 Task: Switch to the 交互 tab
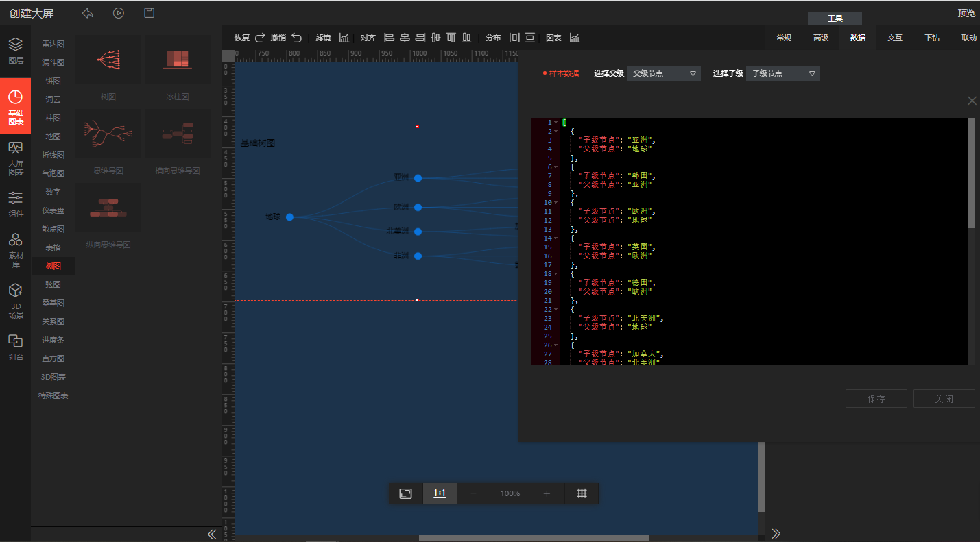click(x=895, y=38)
